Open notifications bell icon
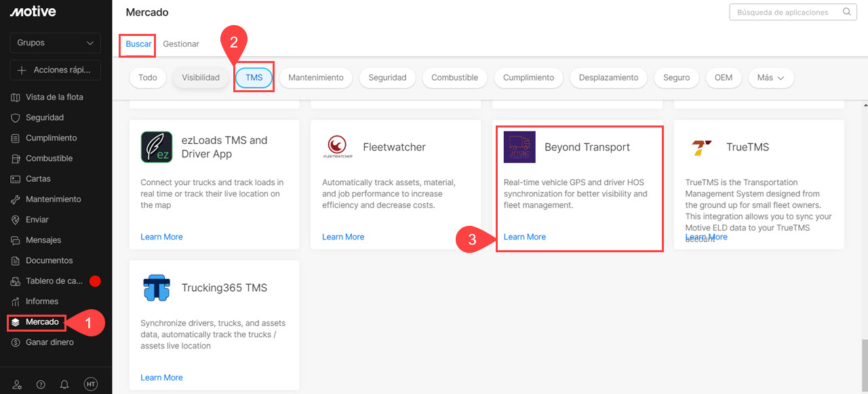Image resolution: width=868 pixels, height=394 pixels. click(64, 385)
